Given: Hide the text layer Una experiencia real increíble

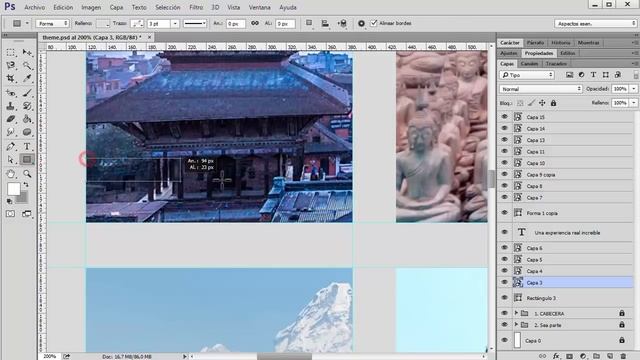Looking at the screenshot, I should pos(504,232).
